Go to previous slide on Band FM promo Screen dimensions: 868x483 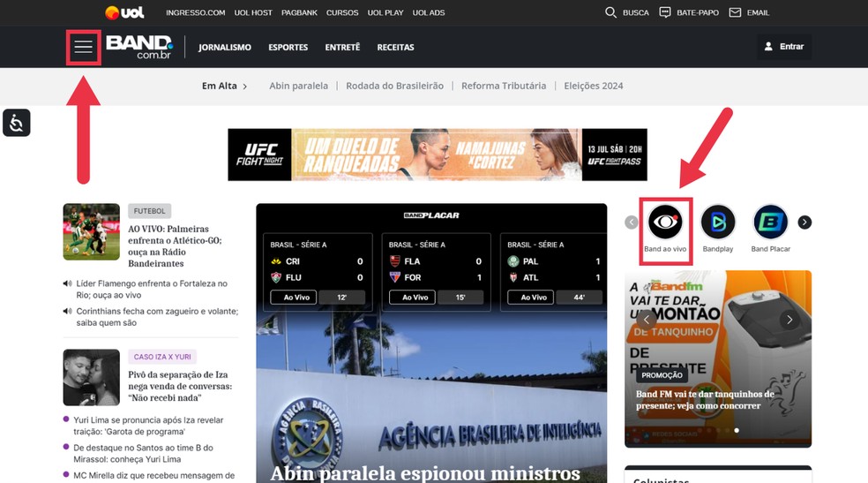point(646,320)
